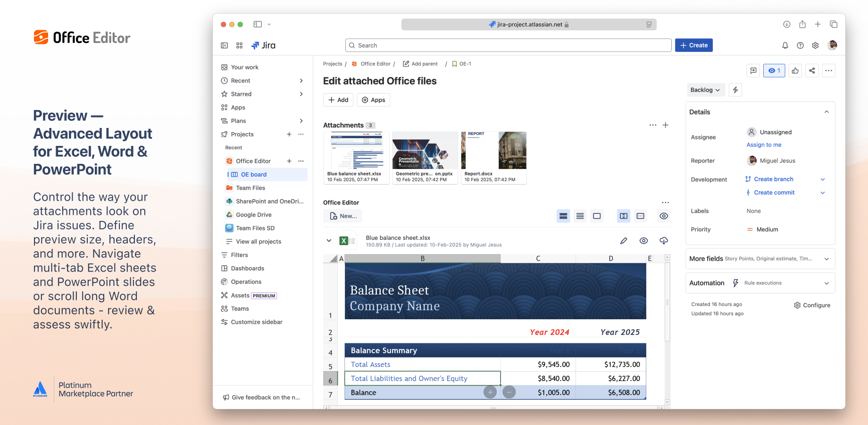This screenshot has width=868, height=425.
Task: Expand Create commit options chevron
Action: pyautogui.click(x=823, y=193)
